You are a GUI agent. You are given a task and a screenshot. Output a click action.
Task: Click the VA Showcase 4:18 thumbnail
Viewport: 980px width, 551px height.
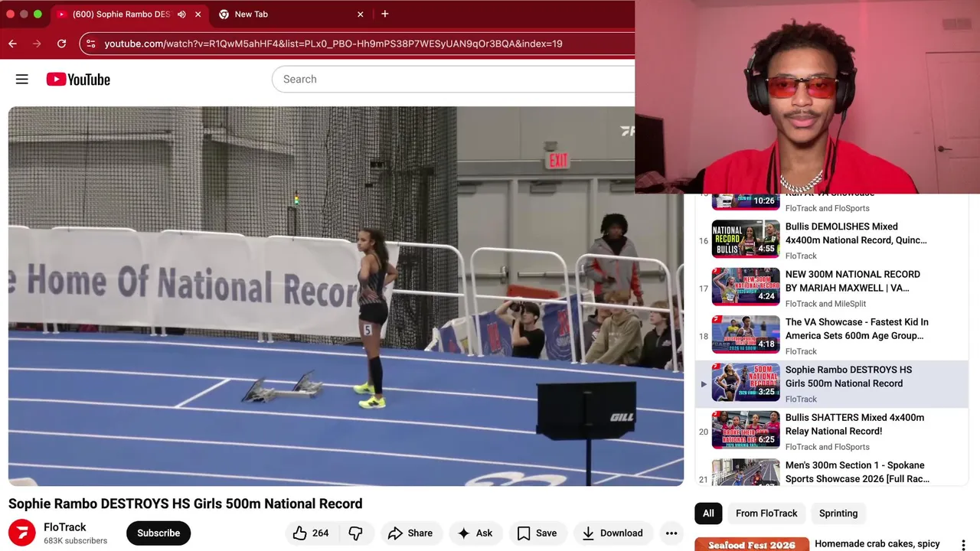point(746,335)
